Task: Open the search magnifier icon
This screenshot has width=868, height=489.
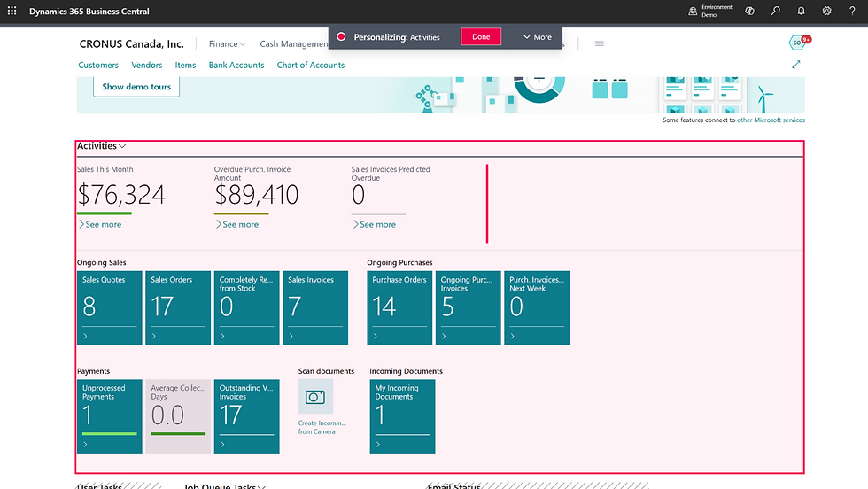Action: click(x=776, y=11)
